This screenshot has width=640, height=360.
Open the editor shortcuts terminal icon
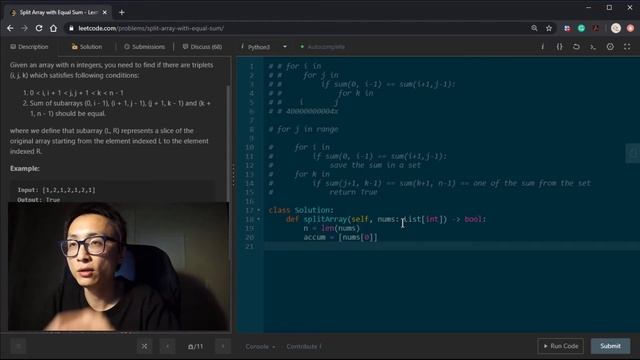coord(593,47)
